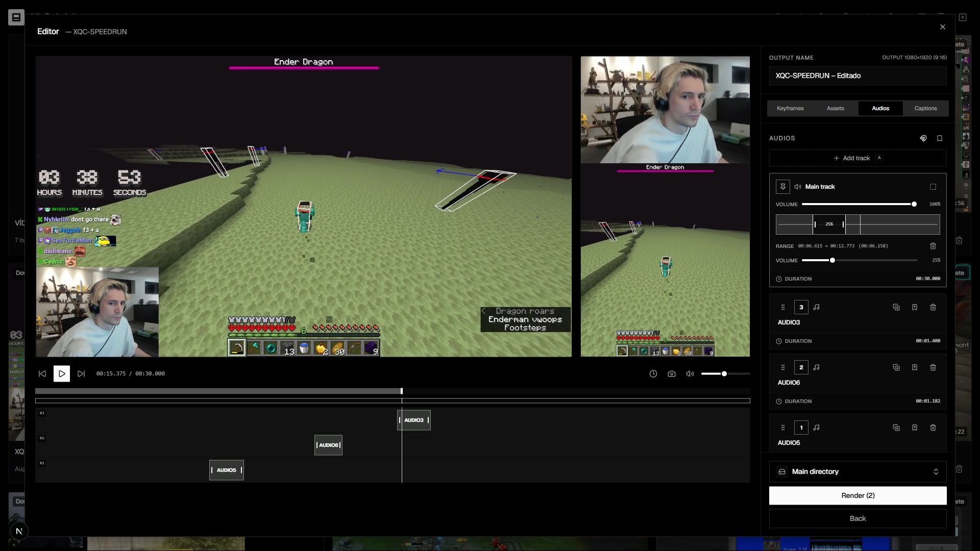Click the OUTPUT 1080×1920 (9:16) label
The height and width of the screenshot is (551, 980).
pyautogui.click(x=914, y=58)
